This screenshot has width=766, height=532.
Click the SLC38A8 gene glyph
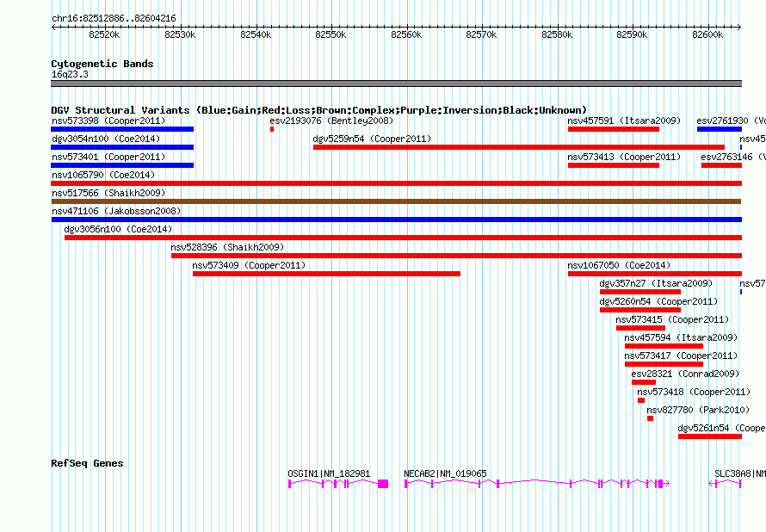click(725, 485)
